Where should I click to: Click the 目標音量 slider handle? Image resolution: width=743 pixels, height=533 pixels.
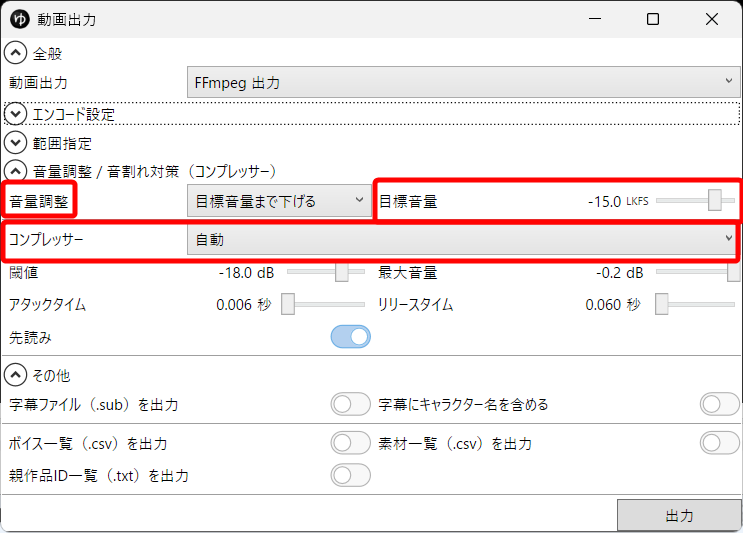coord(715,200)
